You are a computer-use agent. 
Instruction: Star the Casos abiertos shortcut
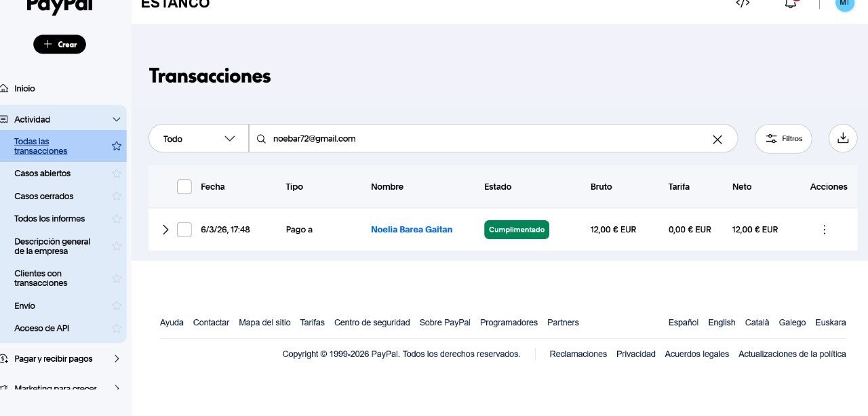coord(117,173)
